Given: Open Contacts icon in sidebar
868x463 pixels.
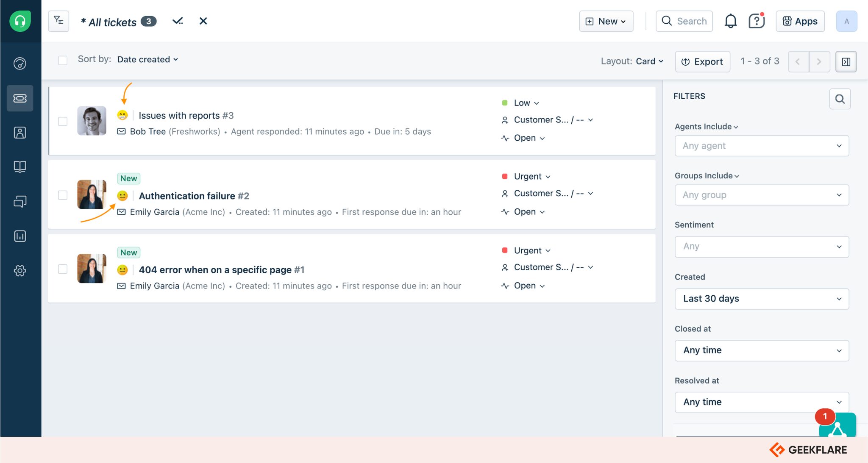Looking at the screenshot, I should [x=20, y=133].
